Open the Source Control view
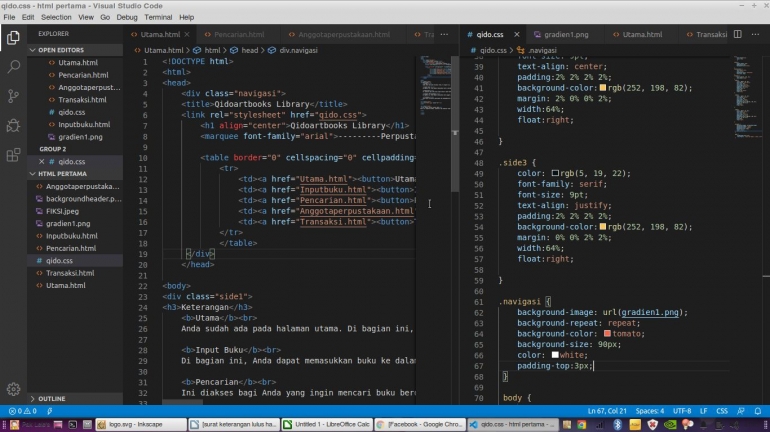This screenshot has height=432, width=770. (13, 96)
